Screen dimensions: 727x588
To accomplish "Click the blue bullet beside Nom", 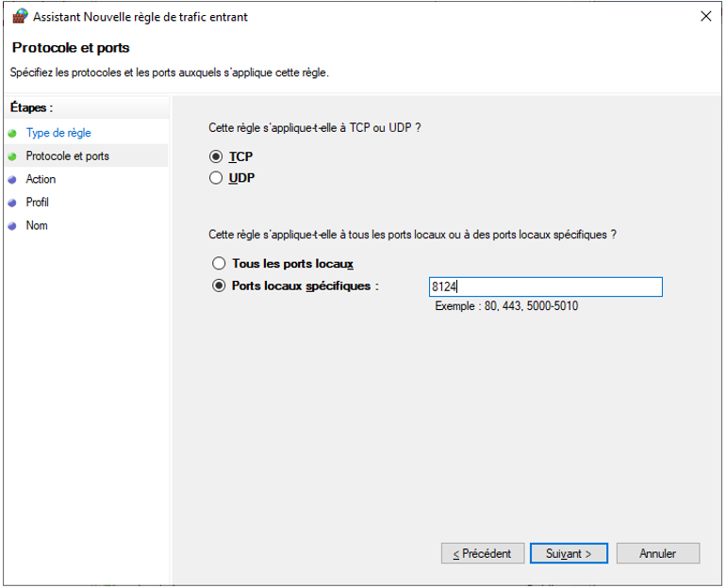I will click(x=12, y=226).
